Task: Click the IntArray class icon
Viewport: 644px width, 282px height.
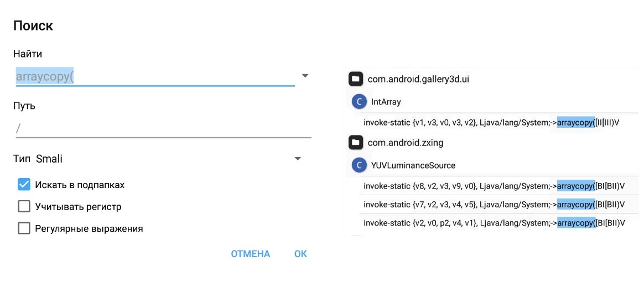Action: click(x=360, y=102)
